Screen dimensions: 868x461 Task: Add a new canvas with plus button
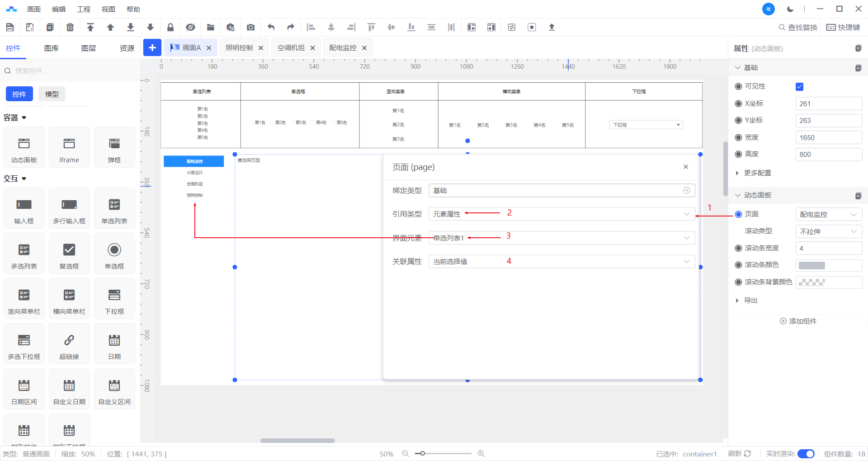pyautogui.click(x=152, y=47)
